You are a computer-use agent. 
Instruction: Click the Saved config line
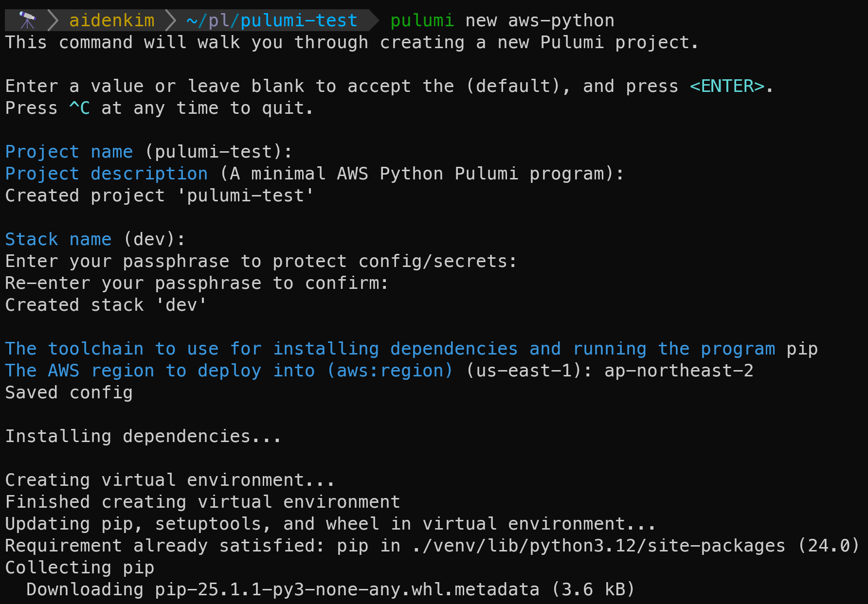pos(69,392)
